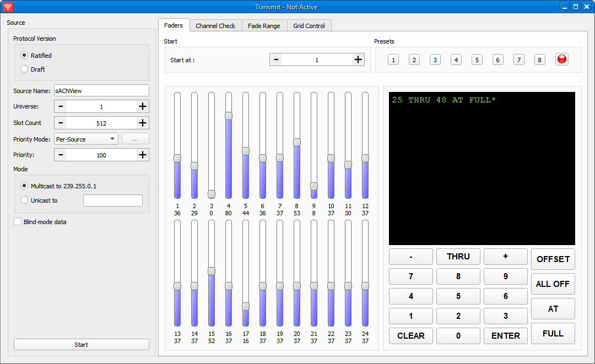
Task: Click the Source Name text field
Action: click(101, 91)
